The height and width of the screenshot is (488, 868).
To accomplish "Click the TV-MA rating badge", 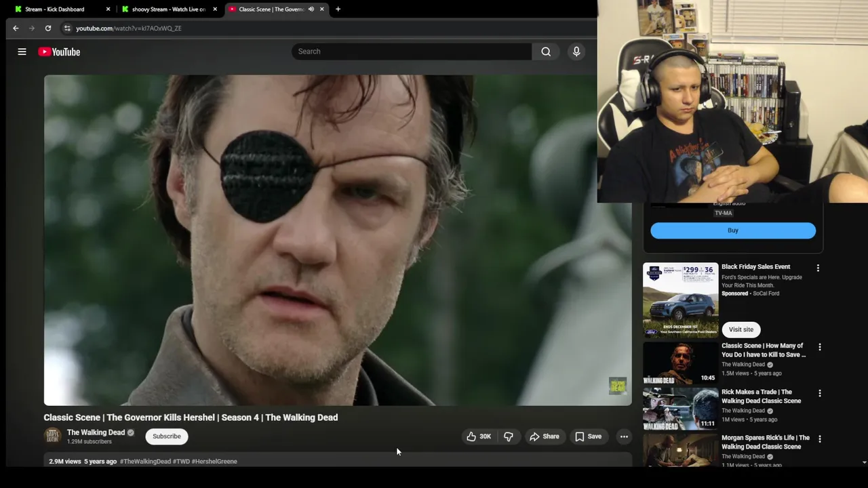I will 724,213.
